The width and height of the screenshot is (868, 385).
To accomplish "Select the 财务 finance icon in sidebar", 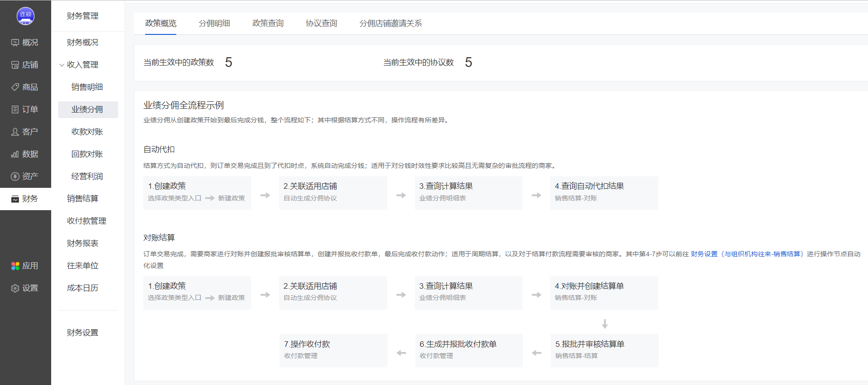I will (x=15, y=199).
